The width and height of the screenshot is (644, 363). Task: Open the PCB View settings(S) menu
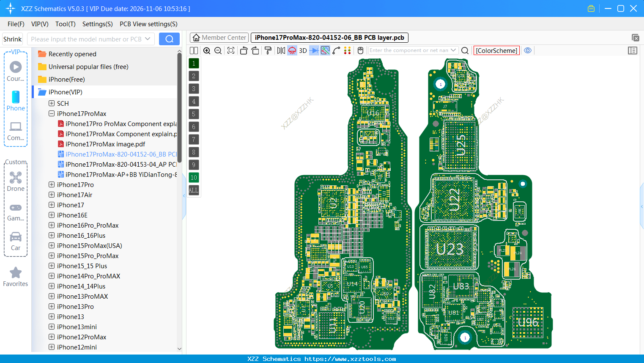pos(148,24)
